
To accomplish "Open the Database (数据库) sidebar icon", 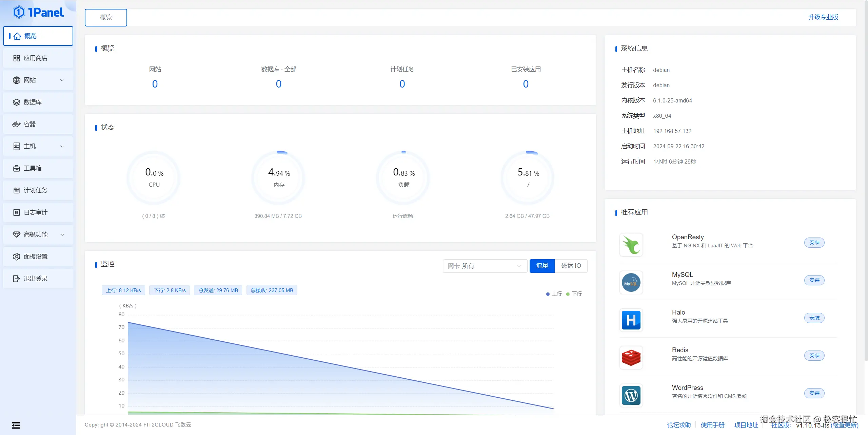I will [16, 102].
